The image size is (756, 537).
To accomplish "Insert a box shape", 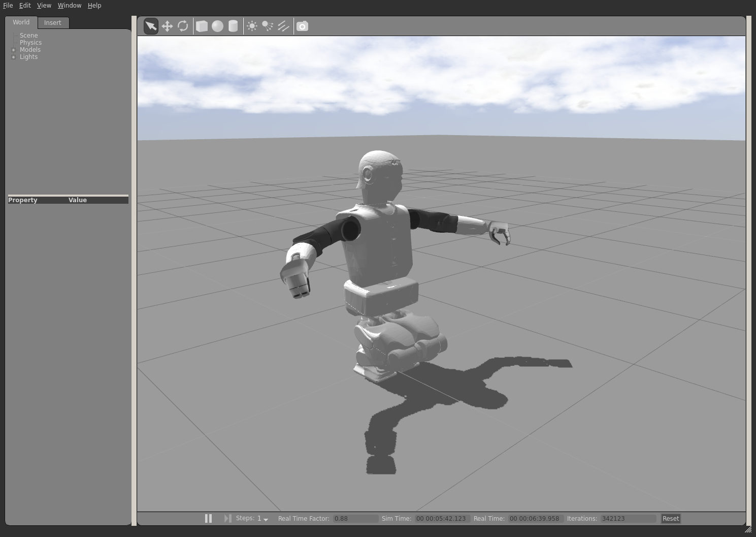I will [x=202, y=26].
